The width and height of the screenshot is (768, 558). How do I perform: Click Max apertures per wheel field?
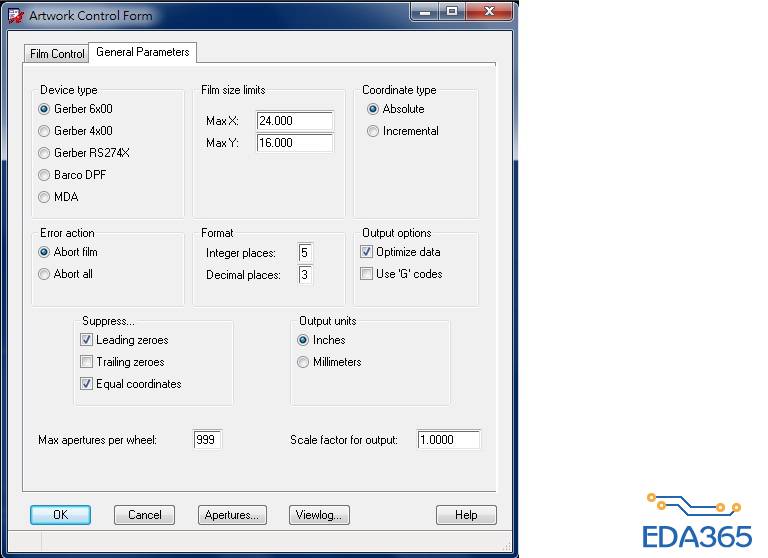pos(207,439)
